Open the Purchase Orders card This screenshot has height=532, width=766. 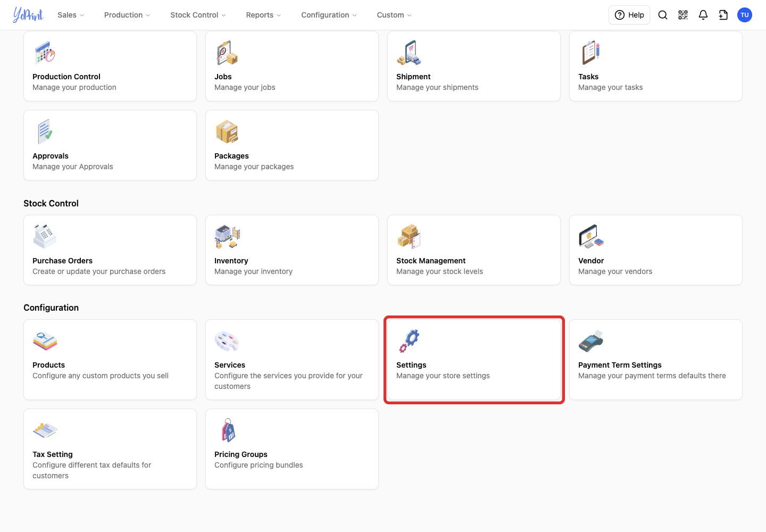(x=110, y=250)
